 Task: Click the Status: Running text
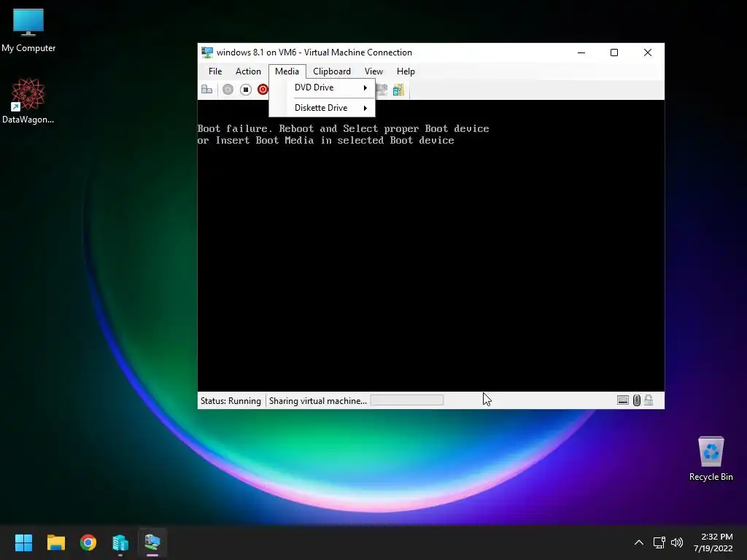(231, 401)
